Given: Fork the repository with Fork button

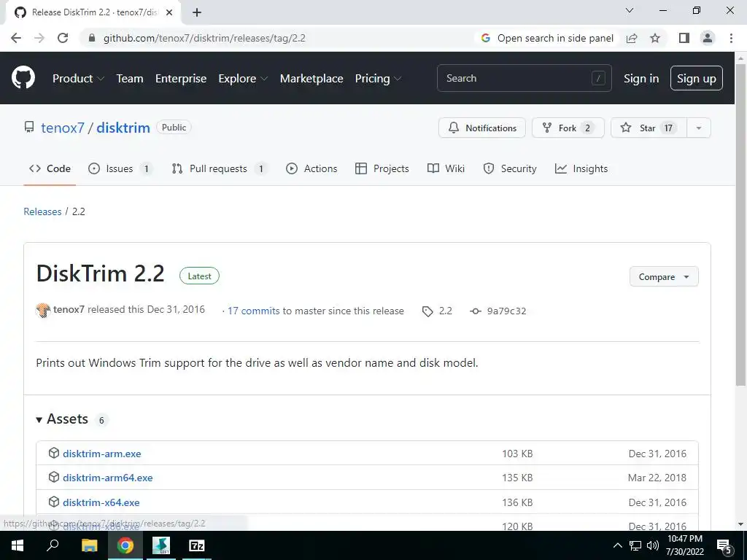Looking at the screenshot, I should tap(568, 128).
